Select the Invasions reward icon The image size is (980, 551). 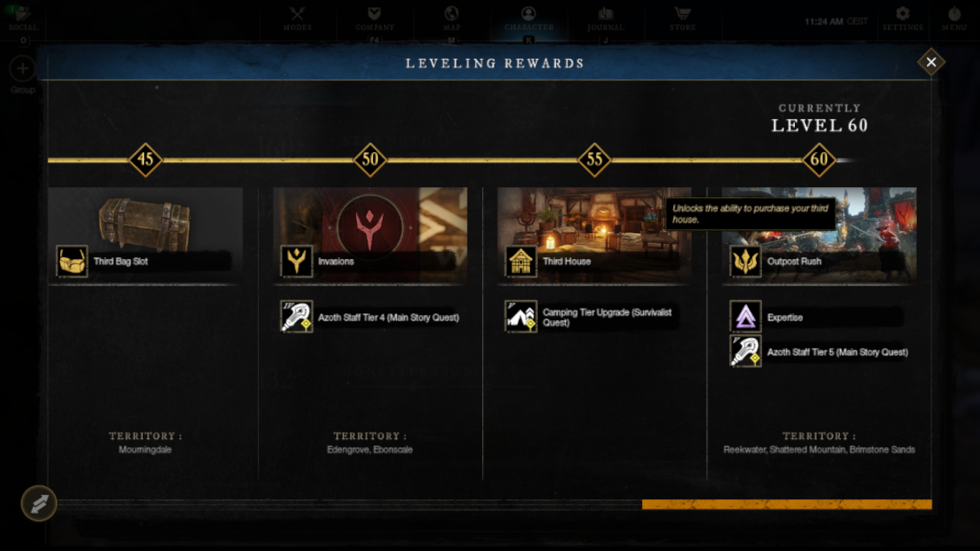click(x=296, y=261)
